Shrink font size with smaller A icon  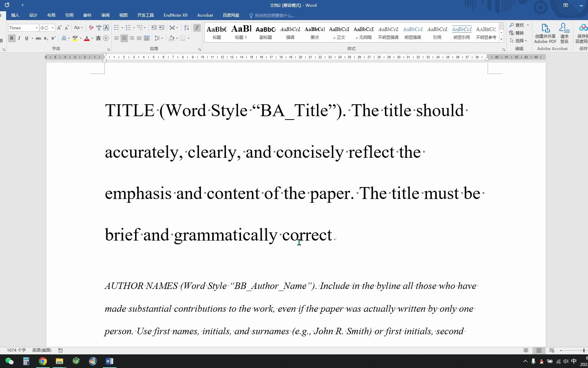(x=67, y=28)
